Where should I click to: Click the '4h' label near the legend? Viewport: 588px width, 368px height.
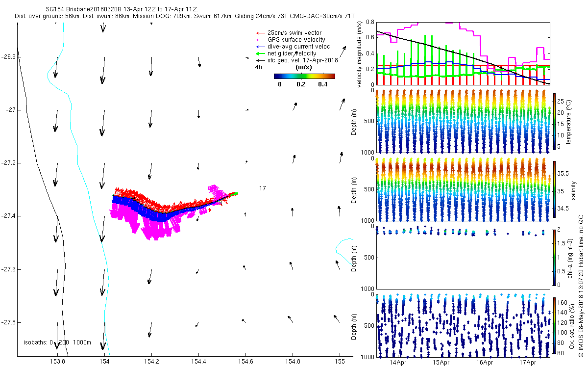point(258,67)
